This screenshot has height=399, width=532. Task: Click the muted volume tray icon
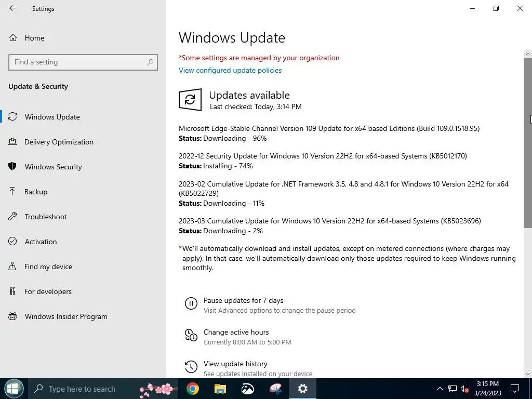pyautogui.click(x=464, y=389)
